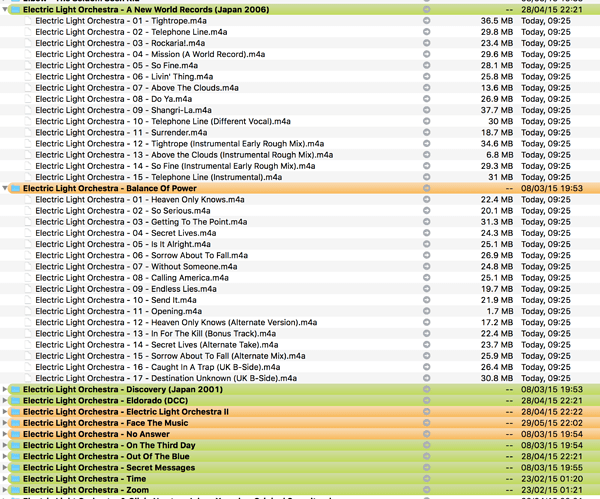Click folder icon of Zoom album

point(15,490)
